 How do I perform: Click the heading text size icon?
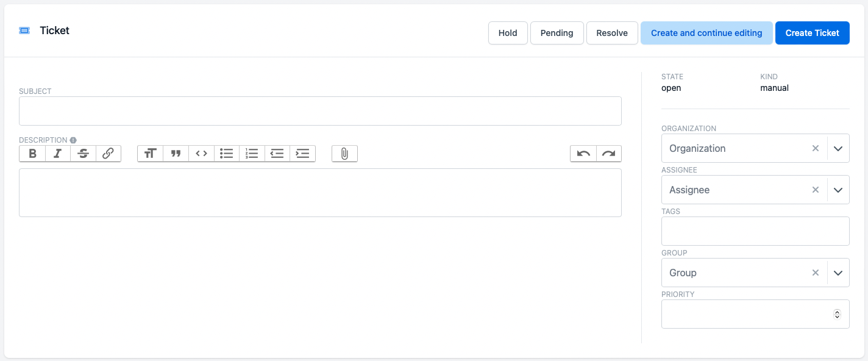pyautogui.click(x=151, y=154)
